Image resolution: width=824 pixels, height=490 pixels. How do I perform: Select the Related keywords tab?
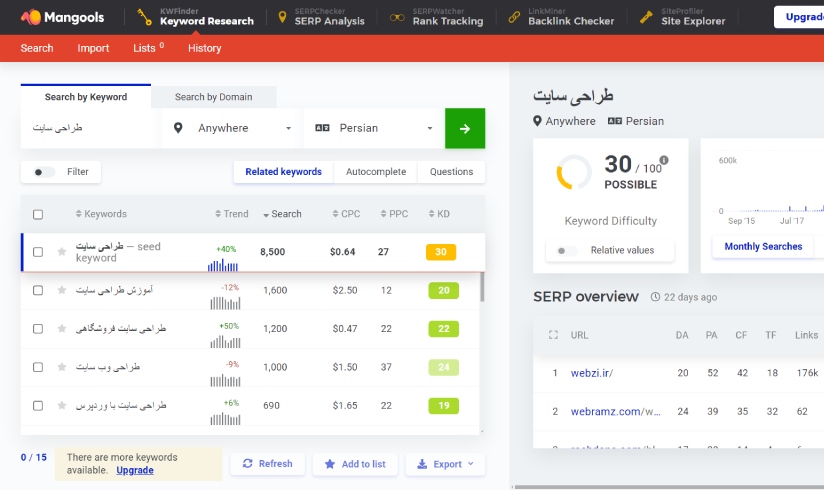(283, 172)
